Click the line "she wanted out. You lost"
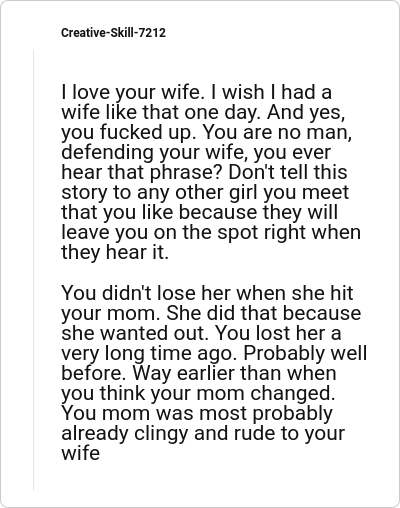The width and height of the screenshot is (400, 508). coord(201,333)
